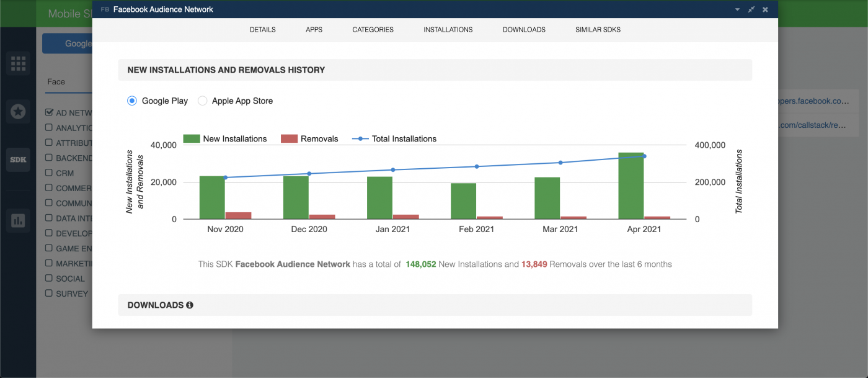868x378 pixels.
Task: Check the CRM category checkbox
Action: point(49,173)
